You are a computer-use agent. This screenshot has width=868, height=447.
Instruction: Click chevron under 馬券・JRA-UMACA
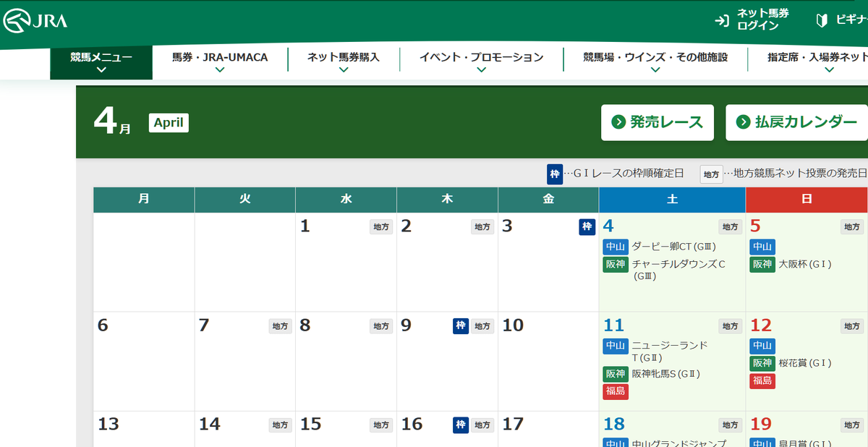[220, 70]
